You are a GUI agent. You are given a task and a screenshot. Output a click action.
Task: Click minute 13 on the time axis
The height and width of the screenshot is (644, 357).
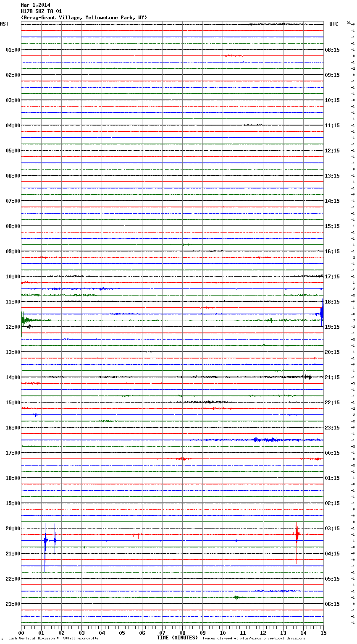click(283, 633)
